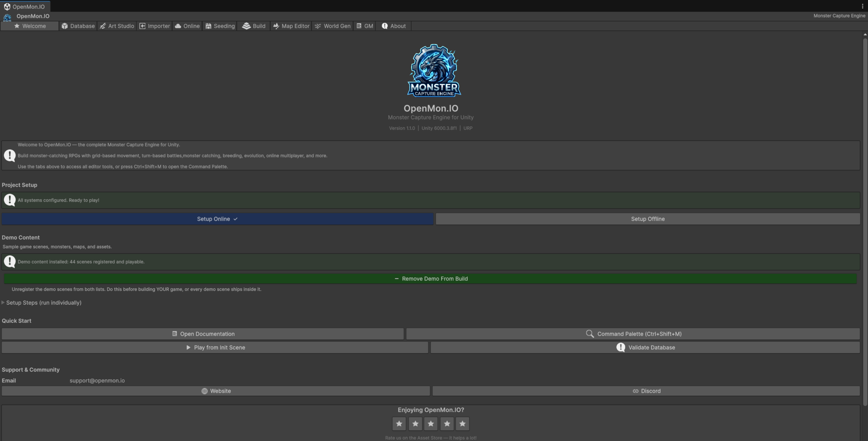Click the fifth rating star

(463, 424)
